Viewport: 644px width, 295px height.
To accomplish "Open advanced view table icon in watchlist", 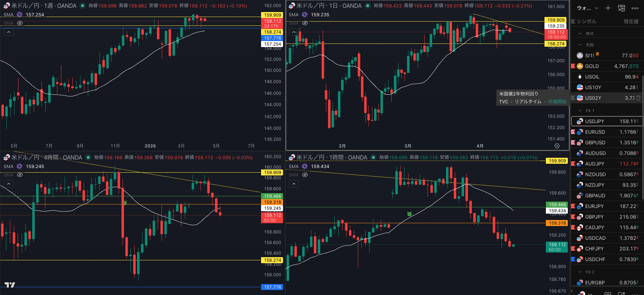I will coord(621,8).
